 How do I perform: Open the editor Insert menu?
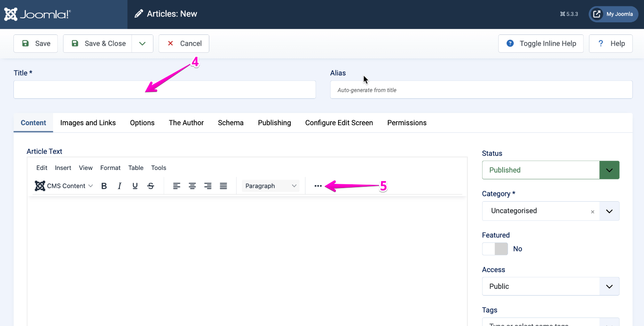point(63,168)
